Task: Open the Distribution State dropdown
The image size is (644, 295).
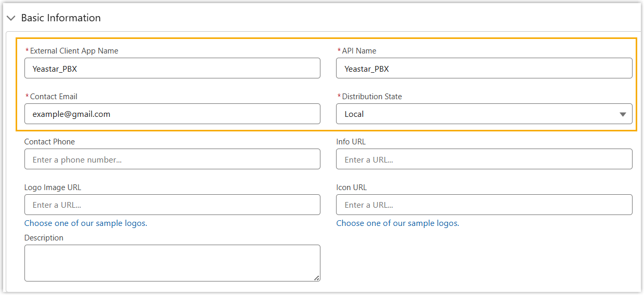Action: [484, 114]
